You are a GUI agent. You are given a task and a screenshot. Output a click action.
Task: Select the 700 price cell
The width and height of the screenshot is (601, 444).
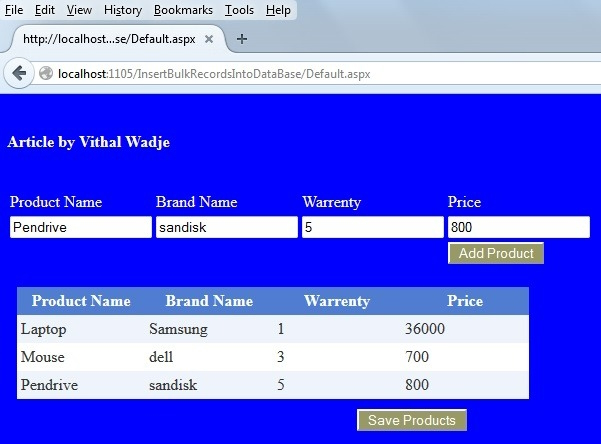point(417,357)
